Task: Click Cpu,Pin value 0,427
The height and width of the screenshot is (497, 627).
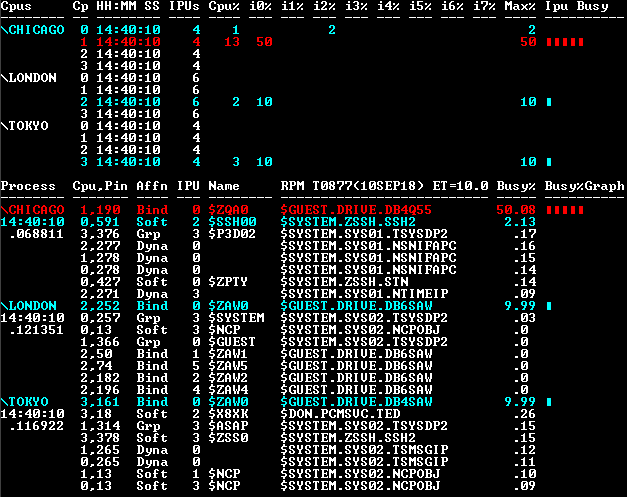Action: tap(100, 282)
